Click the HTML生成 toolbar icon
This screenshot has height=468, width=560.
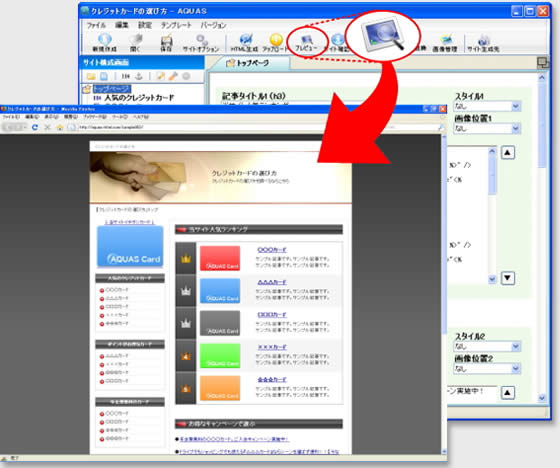click(x=245, y=43)
